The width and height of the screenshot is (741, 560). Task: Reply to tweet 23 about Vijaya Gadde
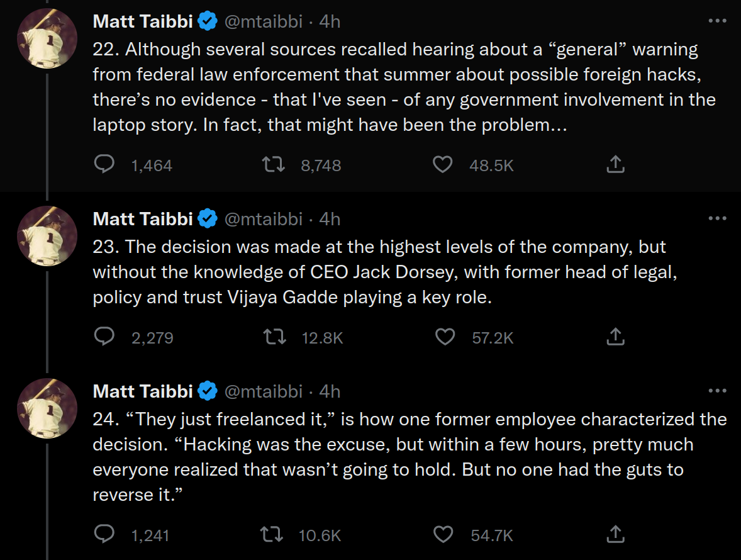coord(104,337)
